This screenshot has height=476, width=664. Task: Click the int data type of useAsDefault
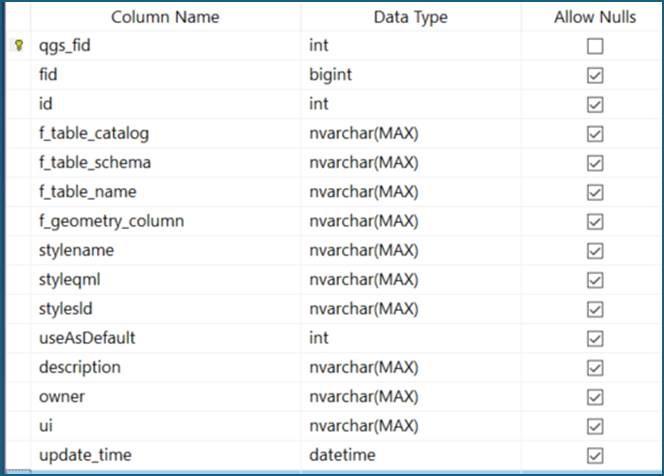pyautogui.click(x=411, y=338)
